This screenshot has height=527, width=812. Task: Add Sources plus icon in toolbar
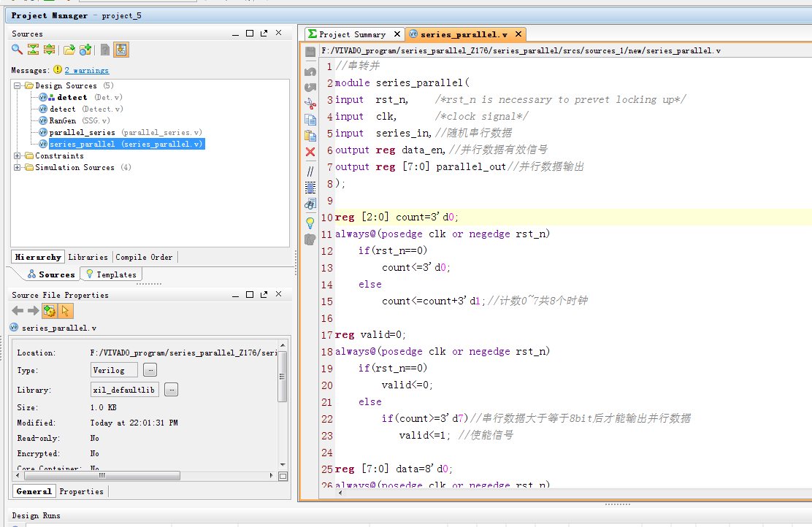coord(85,50)
